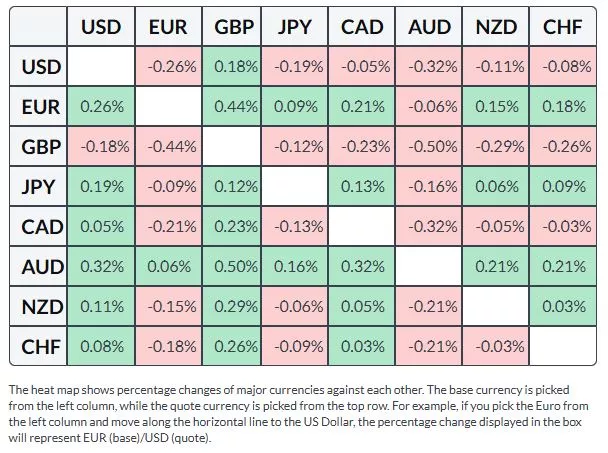Click the heat map description paragraph
Image resolution: width=608 pixels, height=453 pixels.
pyautogui.click(x=300, y=413)
